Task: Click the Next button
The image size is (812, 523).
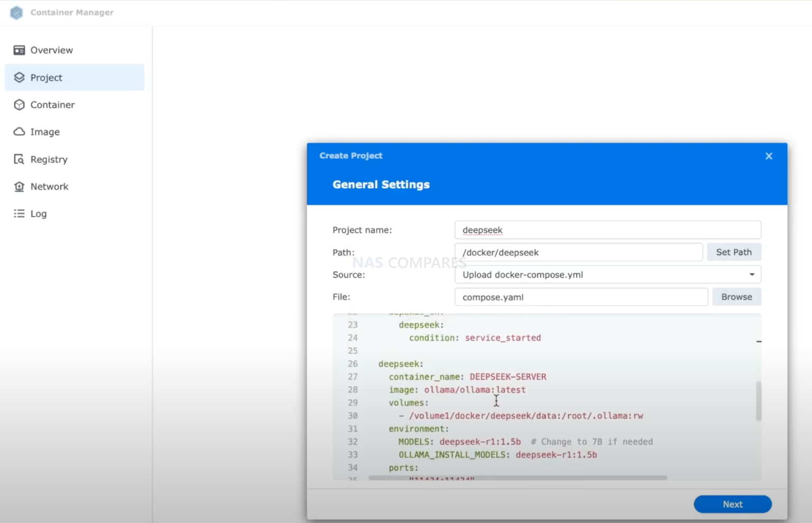Action: [x=732, y=504]
